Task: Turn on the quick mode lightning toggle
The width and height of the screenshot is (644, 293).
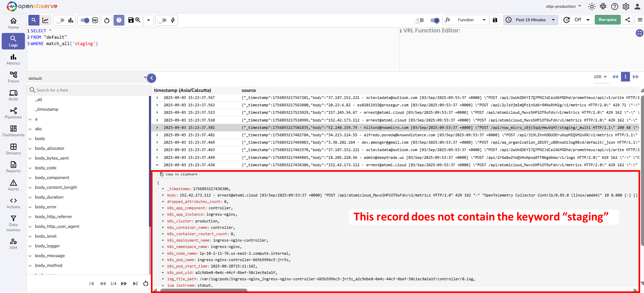Action: click(x=162, y=20)
